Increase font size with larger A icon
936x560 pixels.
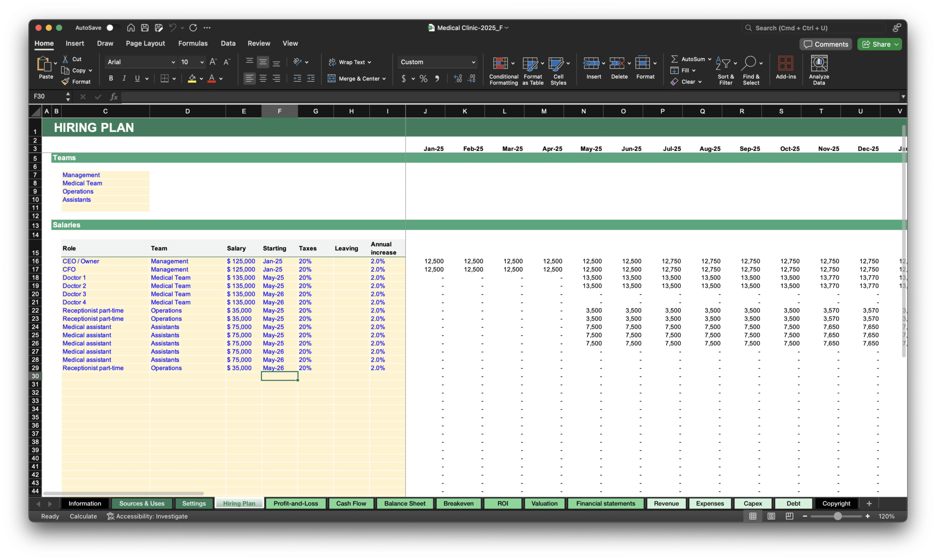point(213,62)
